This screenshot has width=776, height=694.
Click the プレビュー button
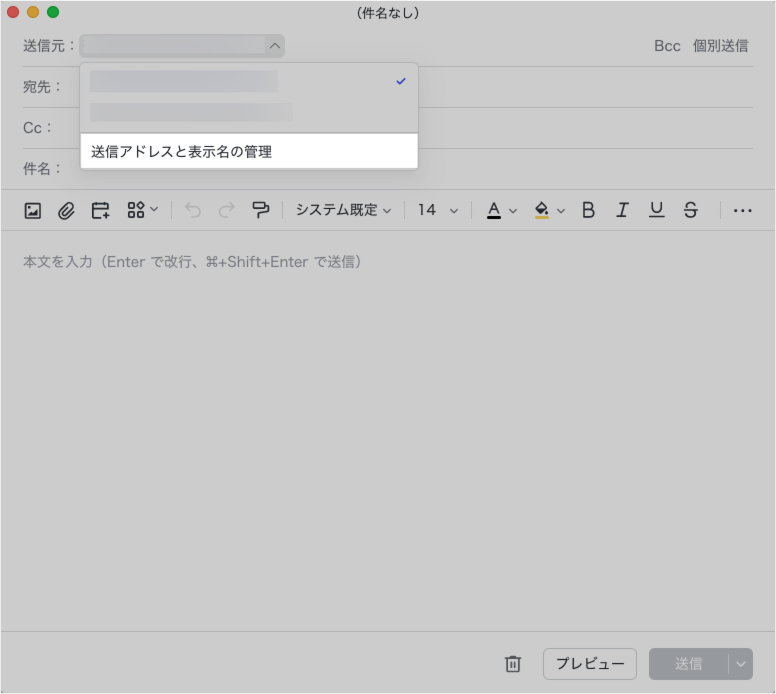click(589, 664)
